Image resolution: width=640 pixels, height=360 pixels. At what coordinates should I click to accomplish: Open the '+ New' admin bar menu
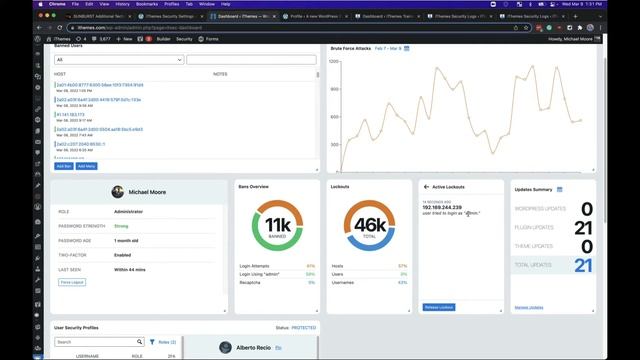(x=124, y=39)
